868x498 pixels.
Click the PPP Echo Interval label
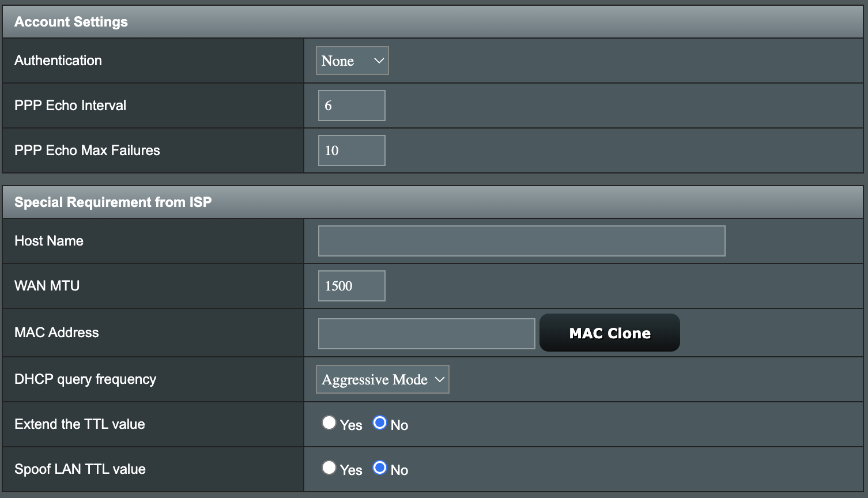[x=70, y=105]
